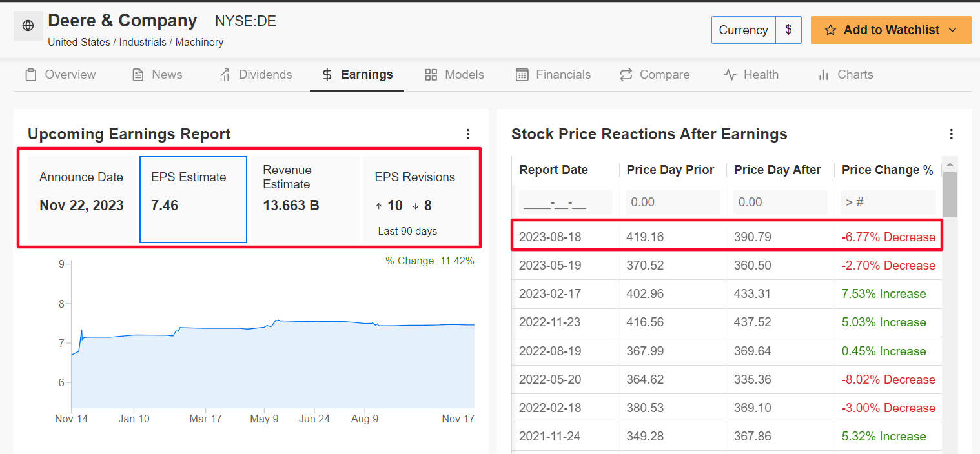Click the grid icon of Models tab
The width and height of the screenshot is (980, 454).
[431, 75]
